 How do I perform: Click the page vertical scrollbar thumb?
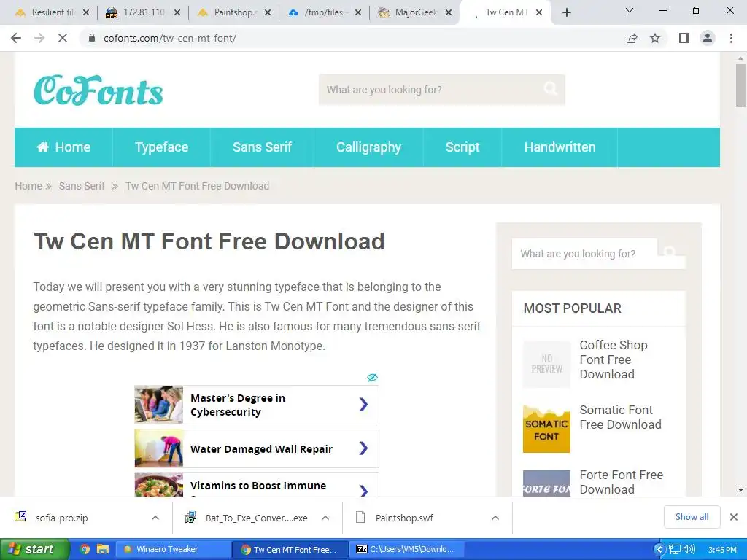(x=740, y=85)
